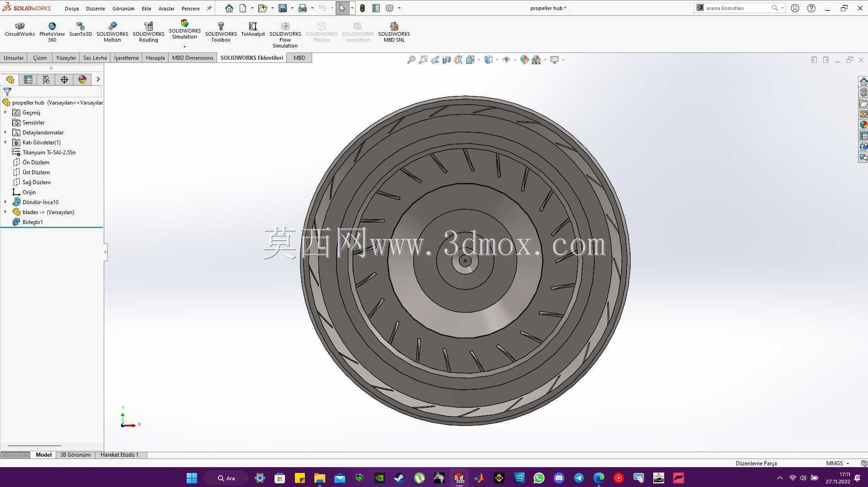
Task: Open View Orientation cube
Action: pos(470,60)
